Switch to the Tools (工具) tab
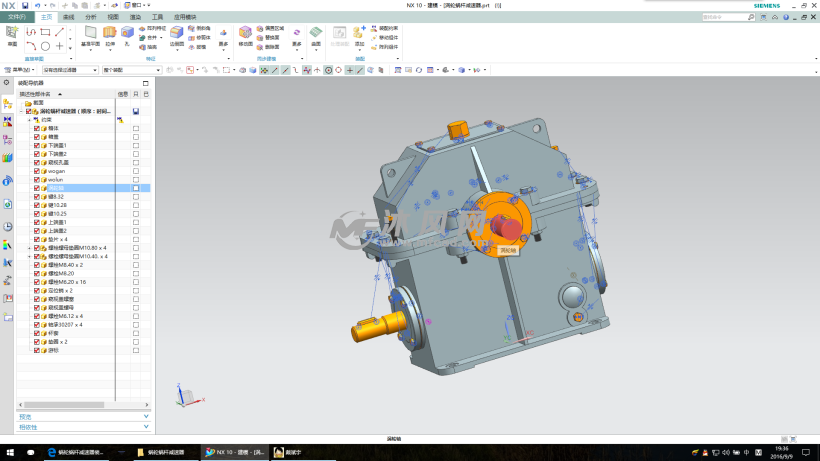This screenshot has height=461, width=820. 157,17
